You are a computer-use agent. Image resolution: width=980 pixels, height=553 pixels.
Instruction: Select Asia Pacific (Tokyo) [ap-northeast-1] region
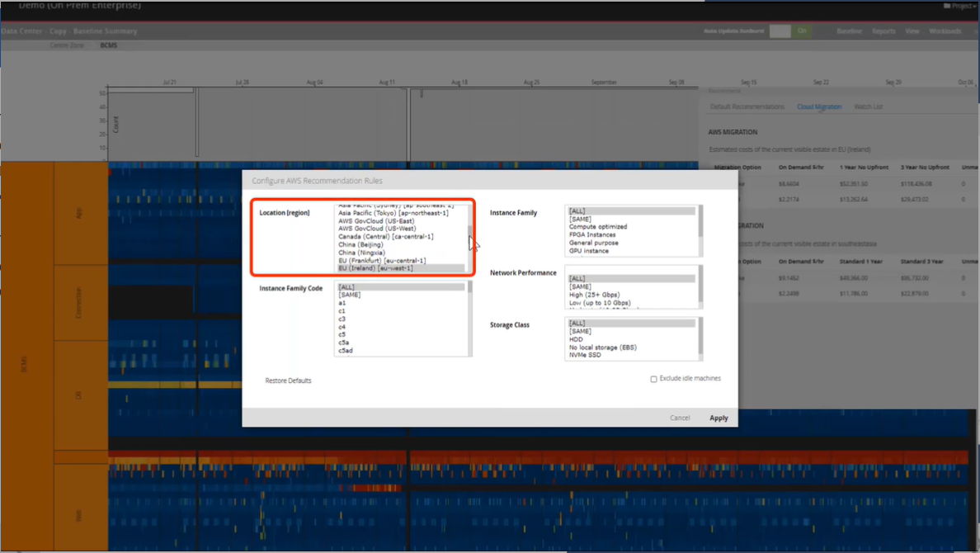click(x=393, y=213)
